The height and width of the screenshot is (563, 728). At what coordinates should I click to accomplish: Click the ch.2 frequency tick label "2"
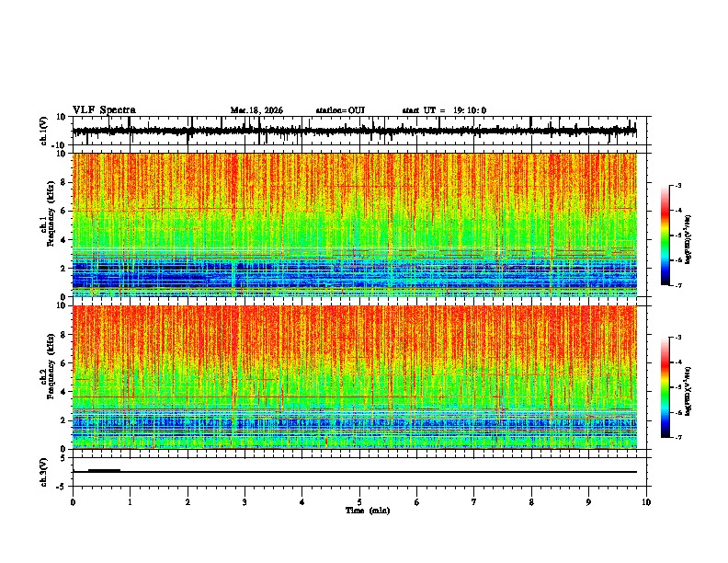tap(64, 420)
